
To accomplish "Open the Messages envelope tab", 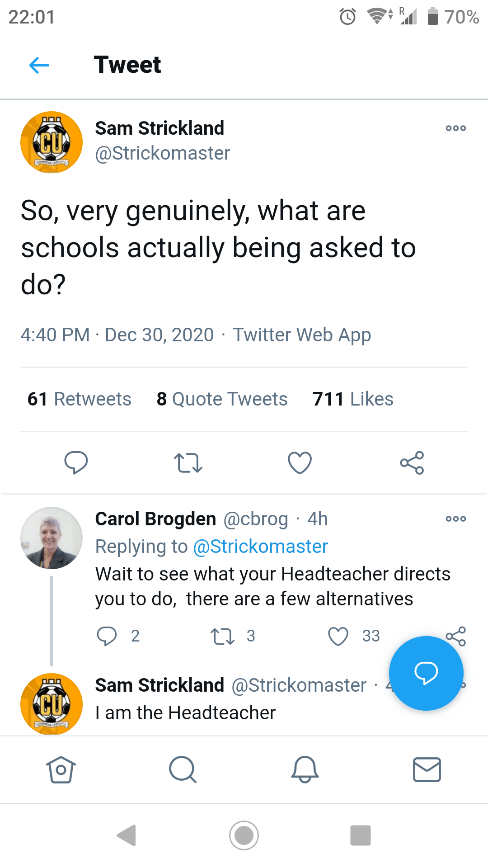I will click(427, 769).
